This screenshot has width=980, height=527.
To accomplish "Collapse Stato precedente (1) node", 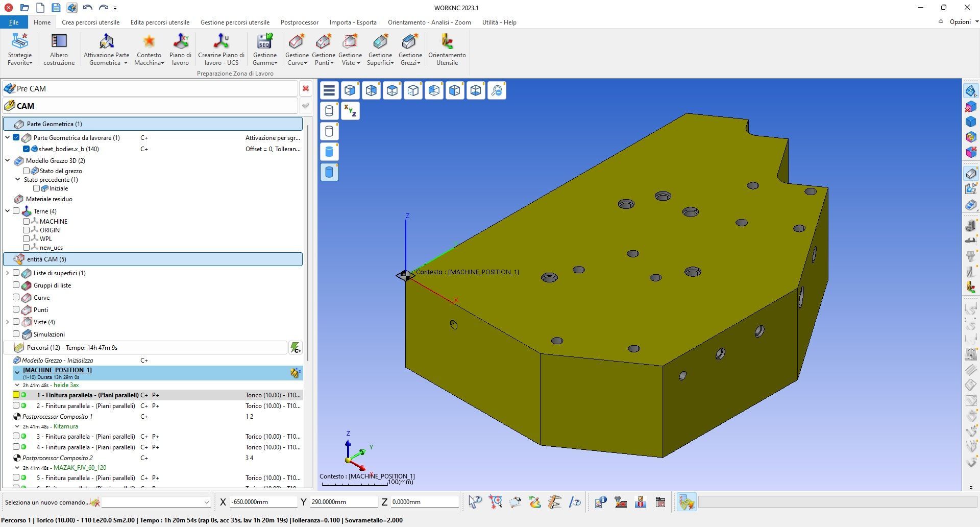I will pyautogui.click(x=18, y=180).
